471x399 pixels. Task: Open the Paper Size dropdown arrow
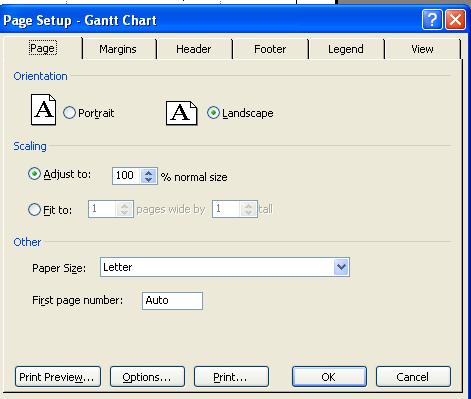click(x=341, y=267)
